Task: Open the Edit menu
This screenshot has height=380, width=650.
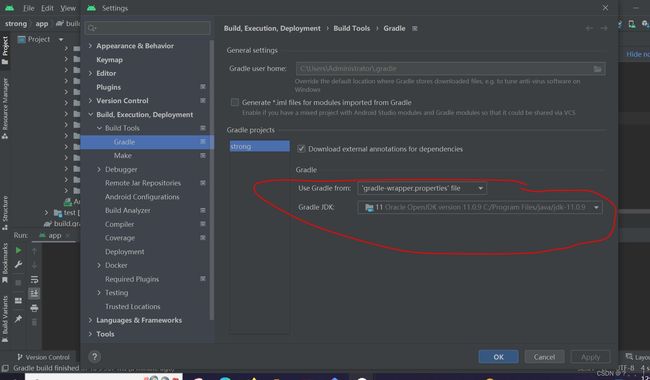Action: (x=47, y=8)
